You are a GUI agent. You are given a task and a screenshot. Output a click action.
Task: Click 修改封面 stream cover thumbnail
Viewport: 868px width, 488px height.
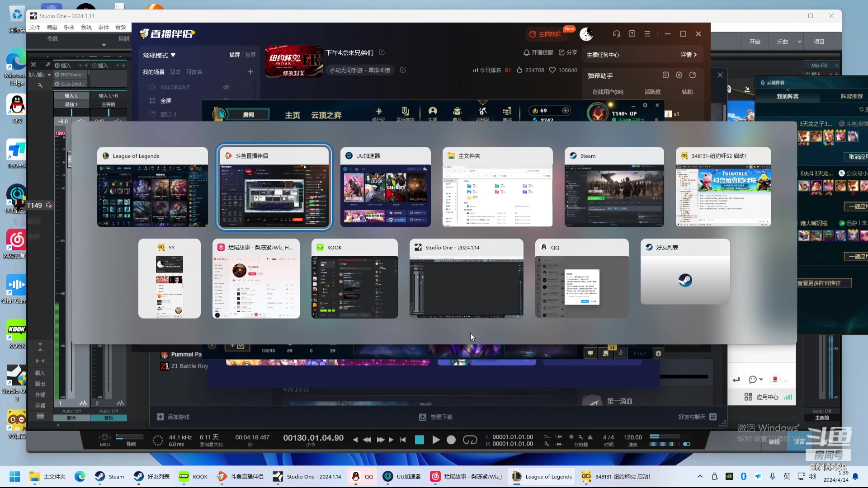click(293, 61)
